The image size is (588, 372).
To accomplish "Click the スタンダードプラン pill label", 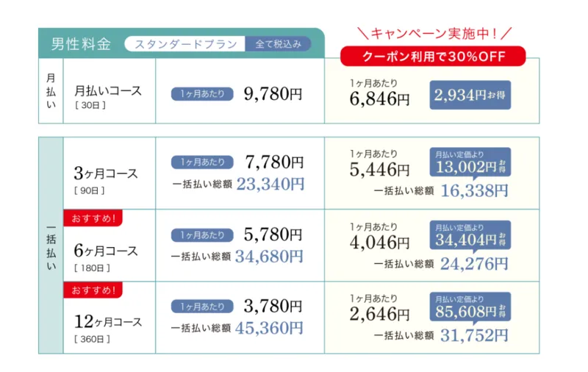I will [x=185, y=44].
